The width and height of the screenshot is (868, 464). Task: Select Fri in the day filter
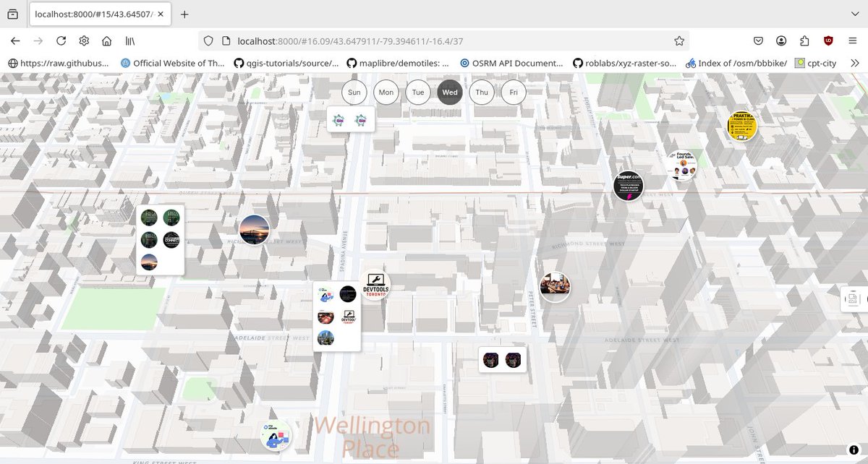[x=514, y=93]
